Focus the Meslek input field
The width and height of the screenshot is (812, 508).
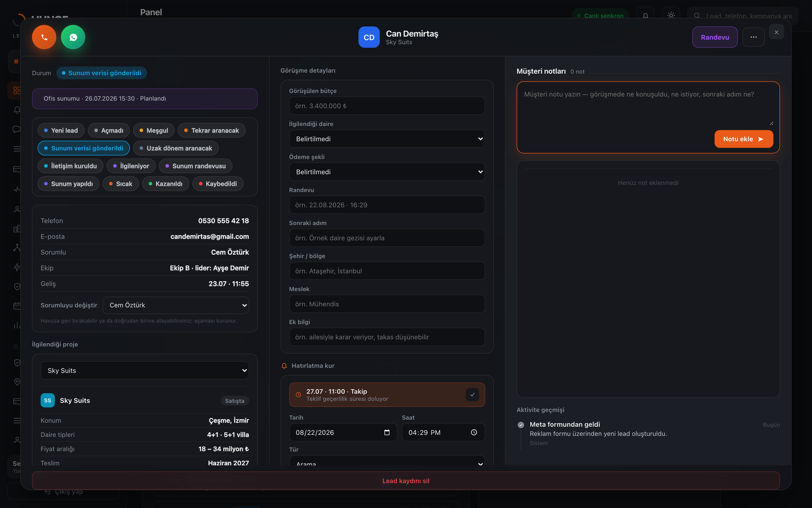point(387,304)
